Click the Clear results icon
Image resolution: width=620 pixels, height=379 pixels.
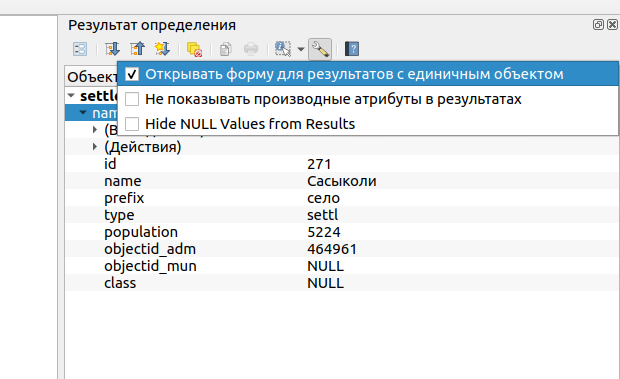(x=195, y=49)
